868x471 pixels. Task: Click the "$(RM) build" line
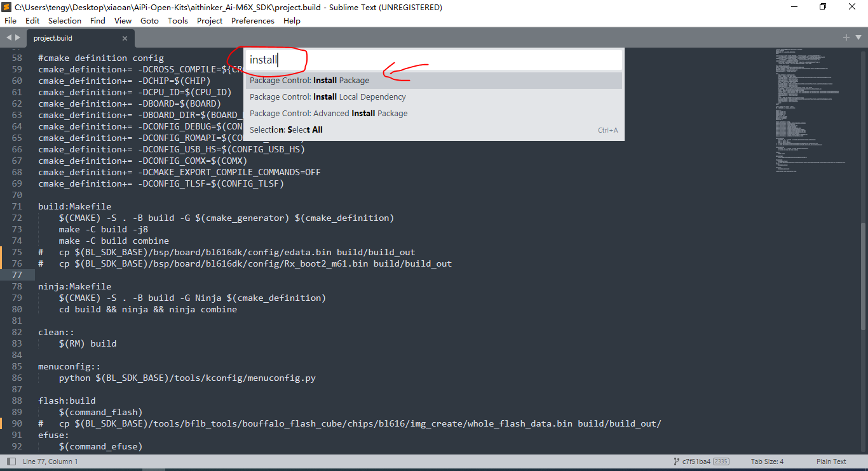[x=88, y=343]
